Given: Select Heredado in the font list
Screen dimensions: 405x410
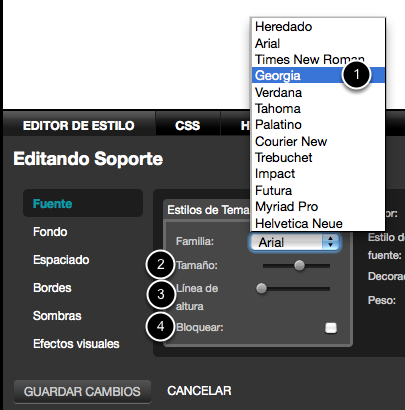Looking at the screenshot, I should coord(318,27).
